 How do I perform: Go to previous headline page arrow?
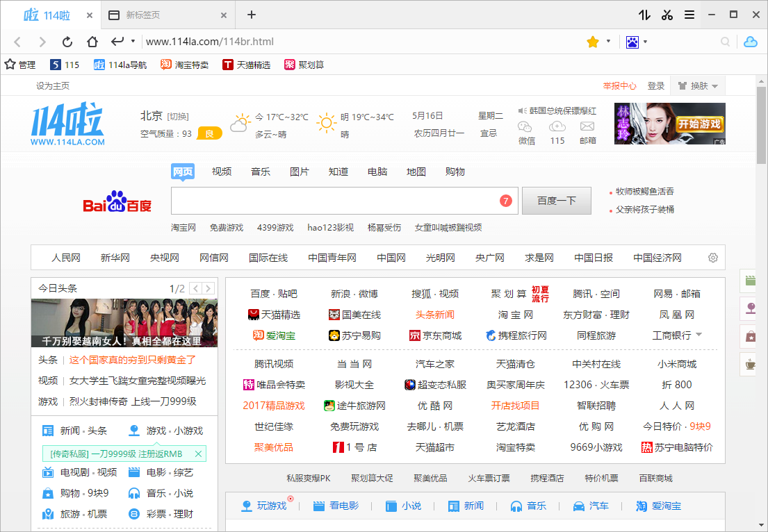pos(195,288)
